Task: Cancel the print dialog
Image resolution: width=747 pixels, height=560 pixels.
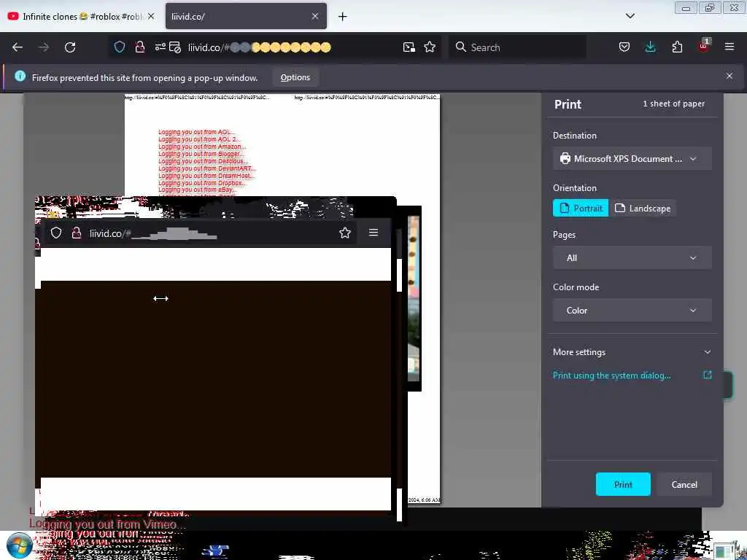Action: point(684,484)
